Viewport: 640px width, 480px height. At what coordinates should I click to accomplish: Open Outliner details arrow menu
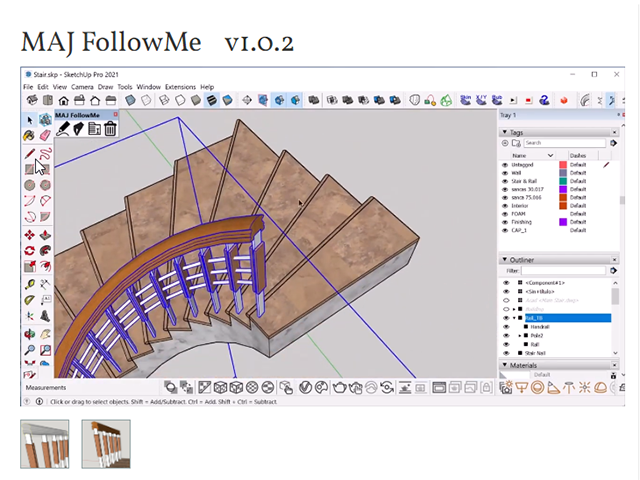(613, 271)
